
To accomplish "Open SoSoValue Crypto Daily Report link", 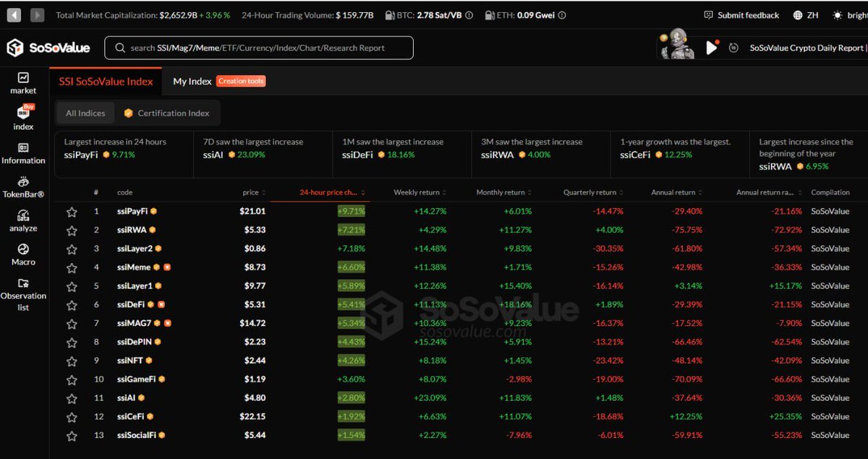I will [807, 48].
